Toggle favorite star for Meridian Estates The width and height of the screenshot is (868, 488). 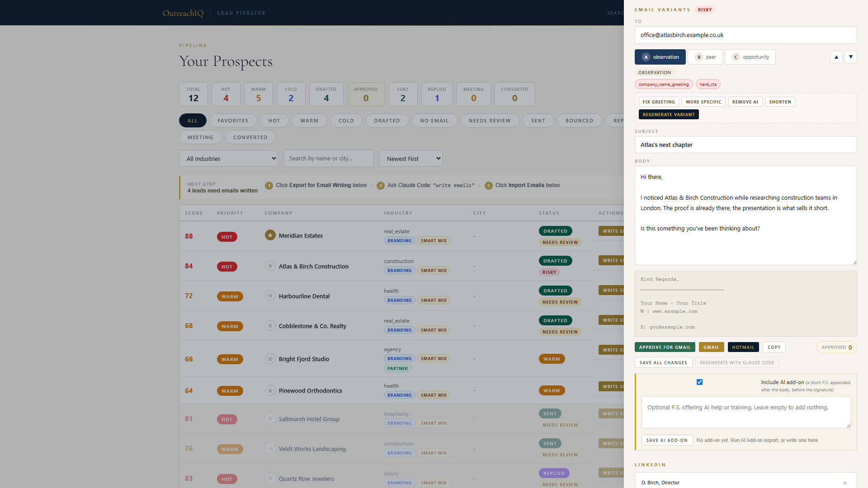coord(270,235)
